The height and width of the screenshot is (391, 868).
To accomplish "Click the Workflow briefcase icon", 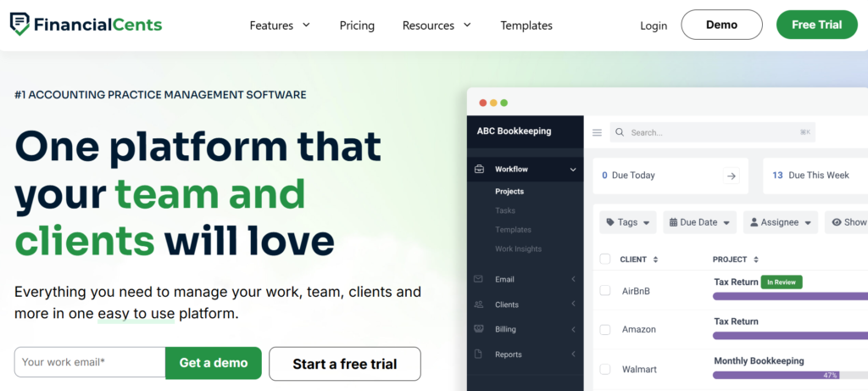I will pyautogui.click(x=480, y=169).
